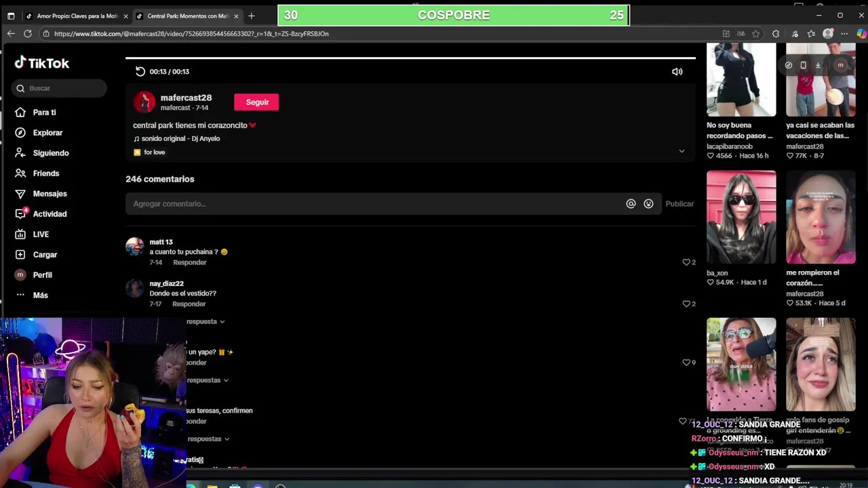Open the TikTok home logo

42,63
